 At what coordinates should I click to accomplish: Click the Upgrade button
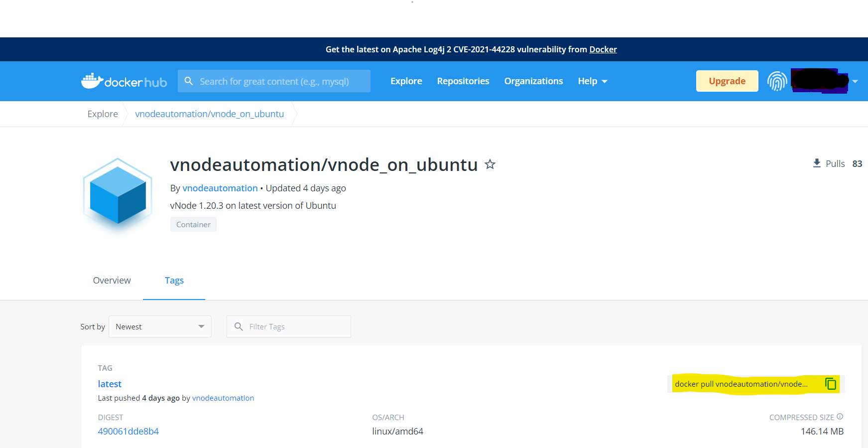(x=727, y=81)
